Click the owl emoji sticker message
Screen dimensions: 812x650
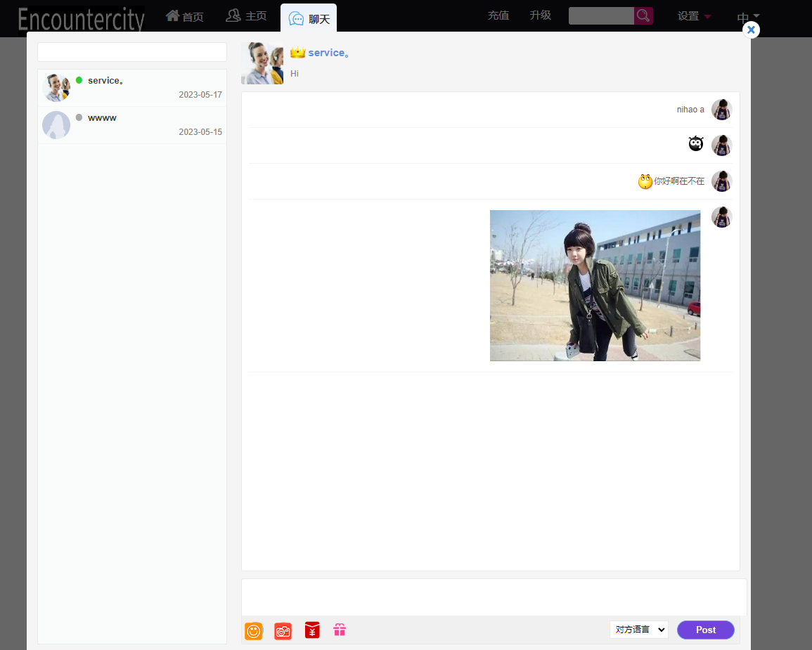coord(695,144)
